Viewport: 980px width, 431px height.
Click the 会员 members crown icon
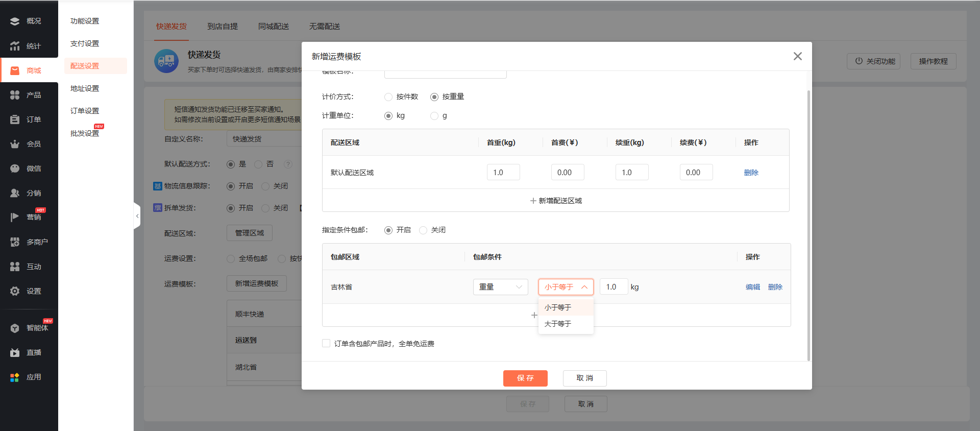[15, 144]
